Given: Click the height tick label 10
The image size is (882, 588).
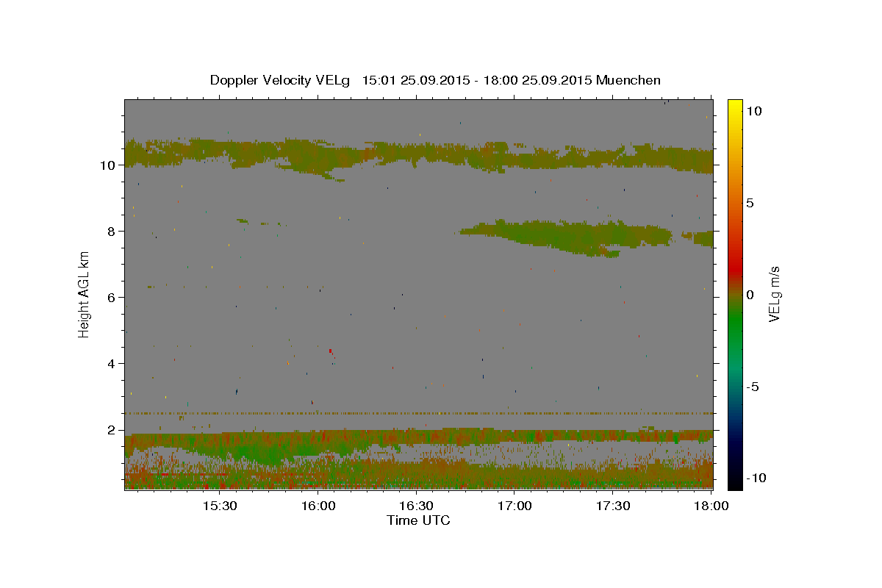Looking at the screenshot, I should (107, 165).
